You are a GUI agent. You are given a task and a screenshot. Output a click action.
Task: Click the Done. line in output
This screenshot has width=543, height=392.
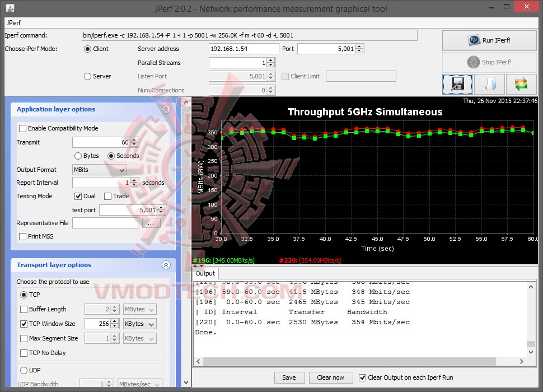click(x=205, y=332)
